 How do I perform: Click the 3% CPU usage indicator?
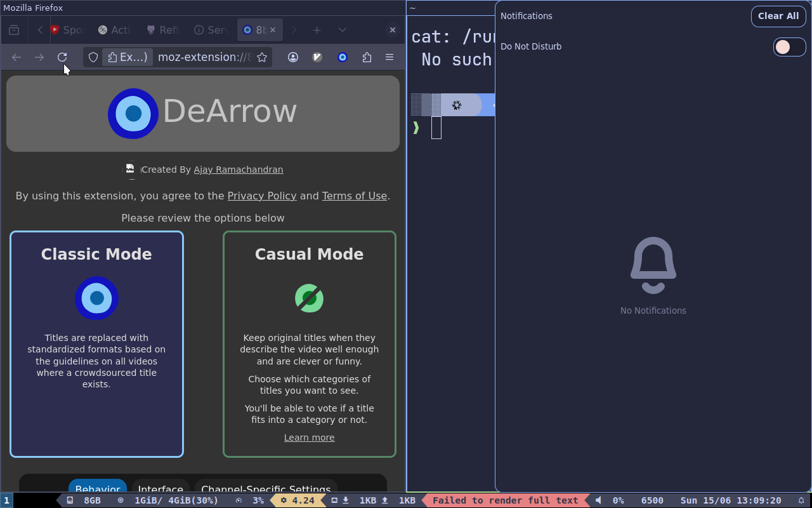tap(250, 500)
